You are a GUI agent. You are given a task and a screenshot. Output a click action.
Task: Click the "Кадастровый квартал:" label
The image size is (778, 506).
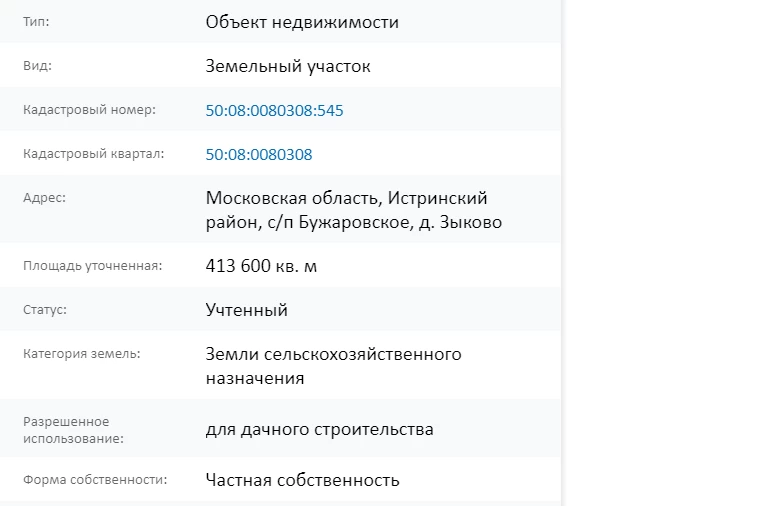(93, 154)
